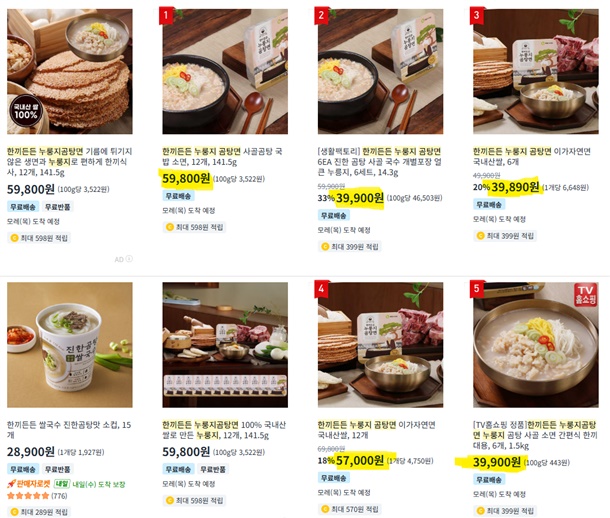Click rank 4 badge on product image

click(x=322, y=289)
